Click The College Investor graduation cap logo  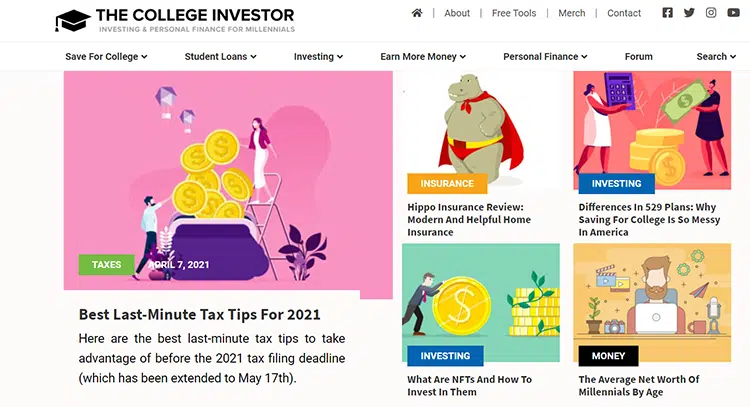(x=72, y=19)
